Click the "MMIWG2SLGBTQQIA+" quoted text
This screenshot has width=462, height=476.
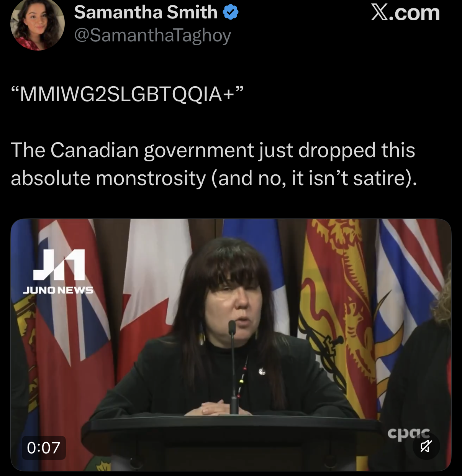pos(128,94)
